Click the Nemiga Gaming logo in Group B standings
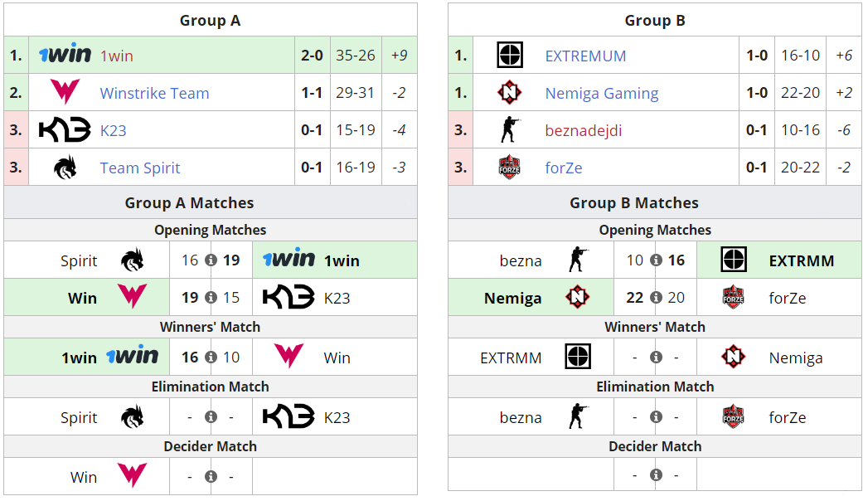Screen dimensions: 868x501 pyautogui.click(x=509, y=93)
